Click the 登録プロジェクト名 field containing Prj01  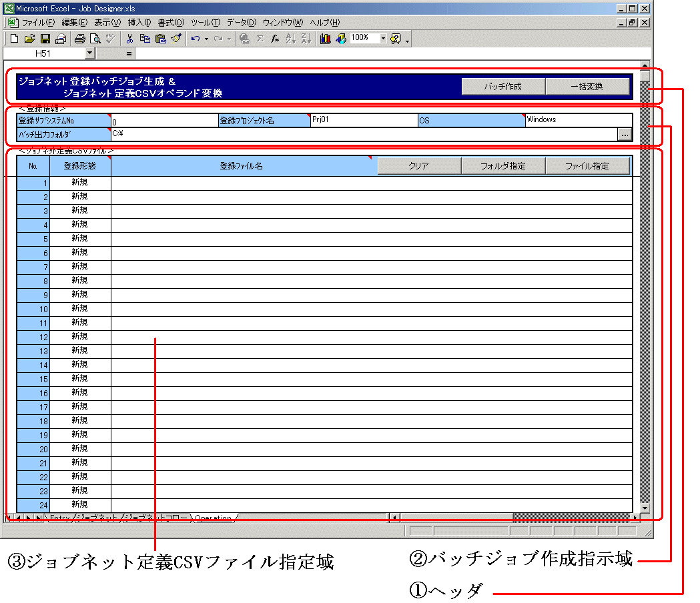pyautogui.click(x=364, y=121)
